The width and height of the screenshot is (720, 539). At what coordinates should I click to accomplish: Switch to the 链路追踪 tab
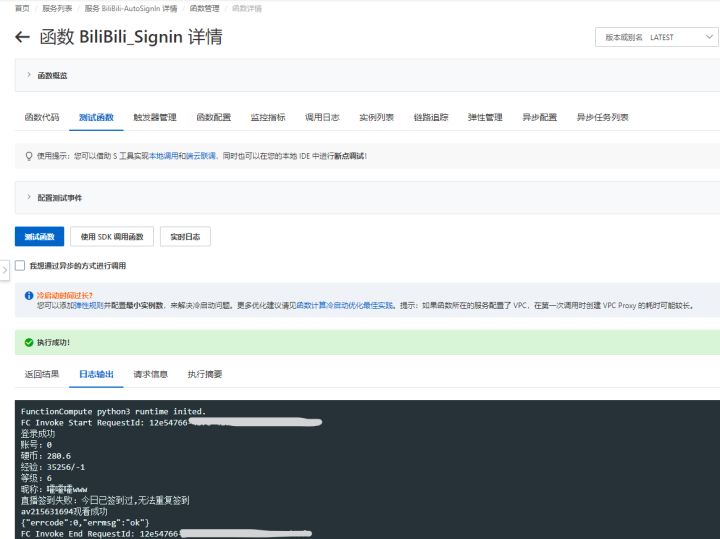431,117
